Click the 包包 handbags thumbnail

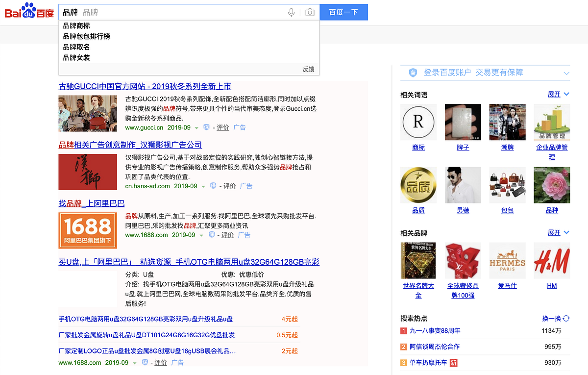(x=508, y=185)
